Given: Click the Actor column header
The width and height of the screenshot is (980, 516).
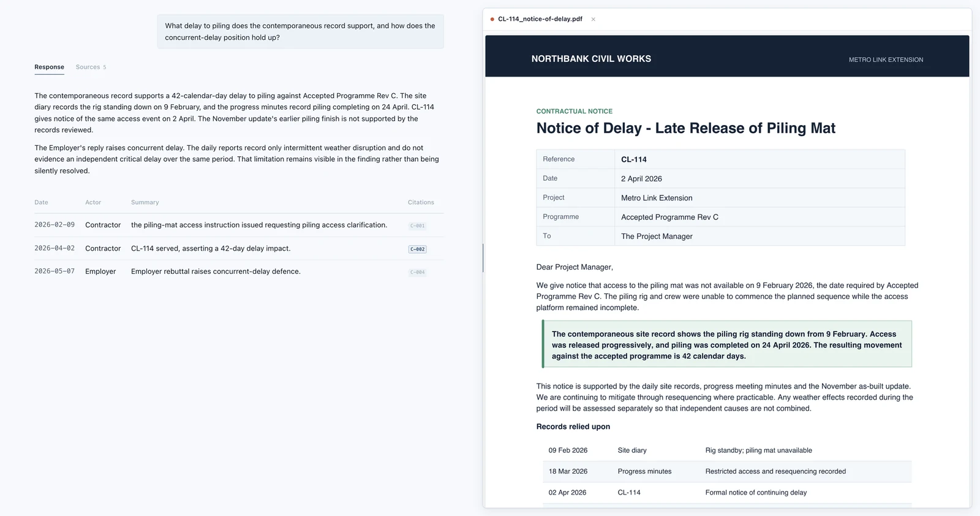Looking at the screenshot, I should pyautogui.click(x=93, y=202).
